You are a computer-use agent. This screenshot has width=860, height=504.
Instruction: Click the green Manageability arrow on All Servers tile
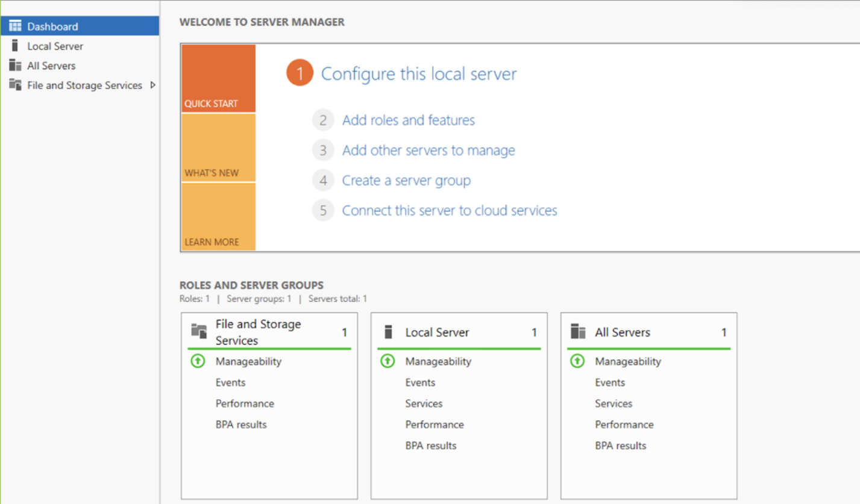577,361
